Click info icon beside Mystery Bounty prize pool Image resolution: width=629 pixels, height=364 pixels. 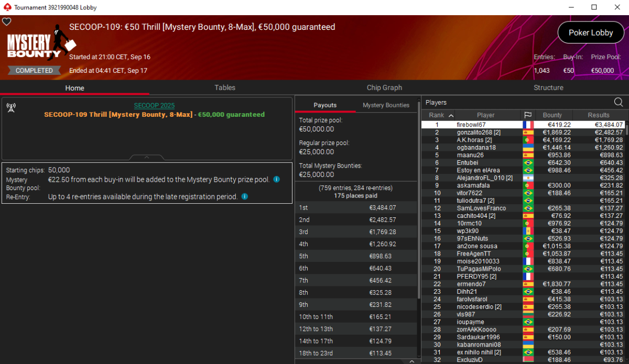click(x=276, y=180)
